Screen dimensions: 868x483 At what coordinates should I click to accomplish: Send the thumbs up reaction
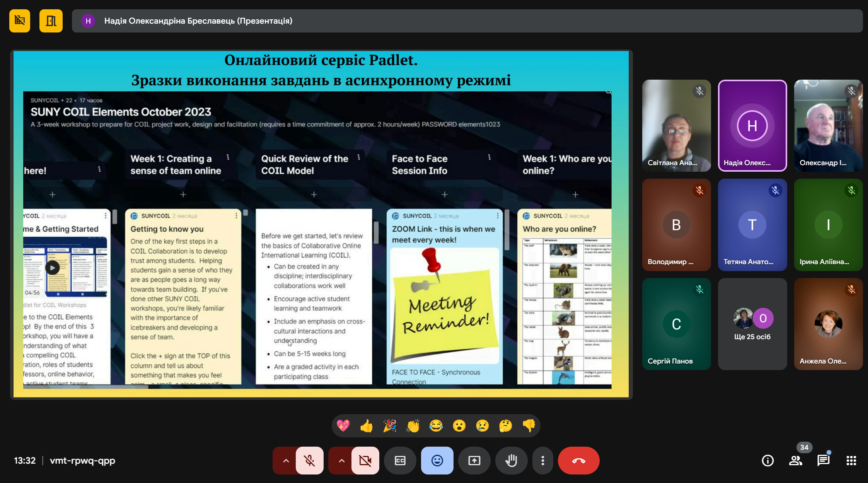pyautogui.click(x=366, y=426)
